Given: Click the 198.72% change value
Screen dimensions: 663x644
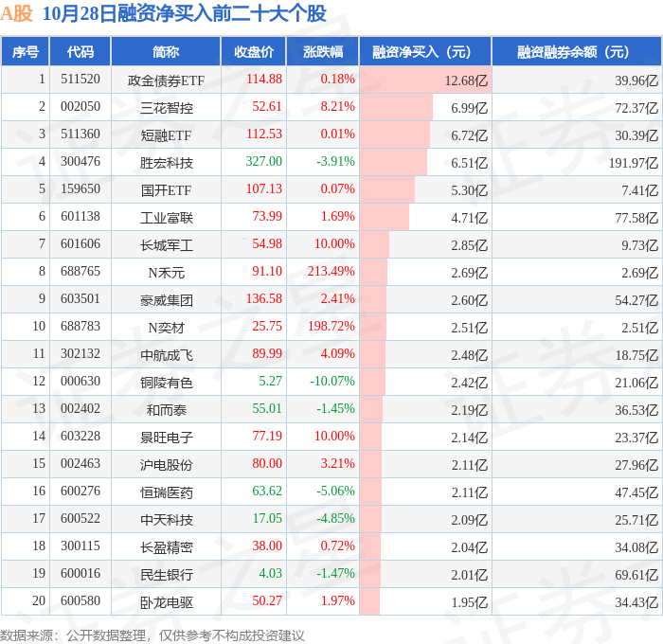Looking at the screenshot, I should (331, 327).
